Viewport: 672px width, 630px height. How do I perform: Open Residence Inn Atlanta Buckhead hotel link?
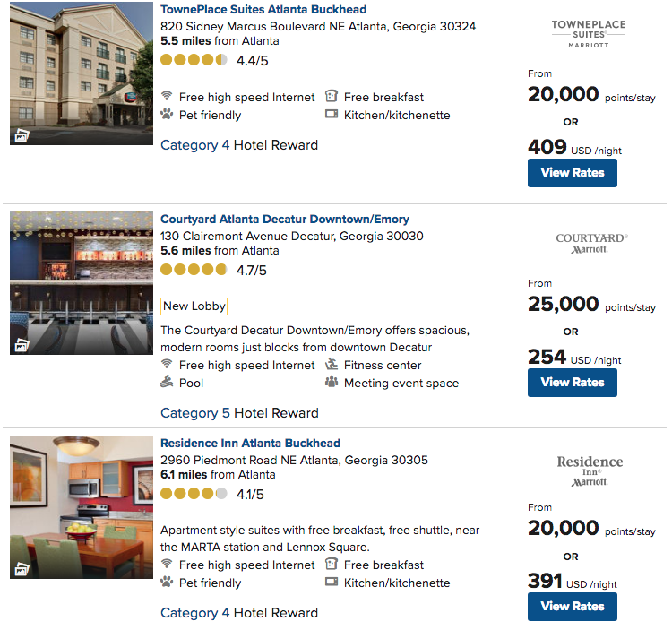point(250,444)
